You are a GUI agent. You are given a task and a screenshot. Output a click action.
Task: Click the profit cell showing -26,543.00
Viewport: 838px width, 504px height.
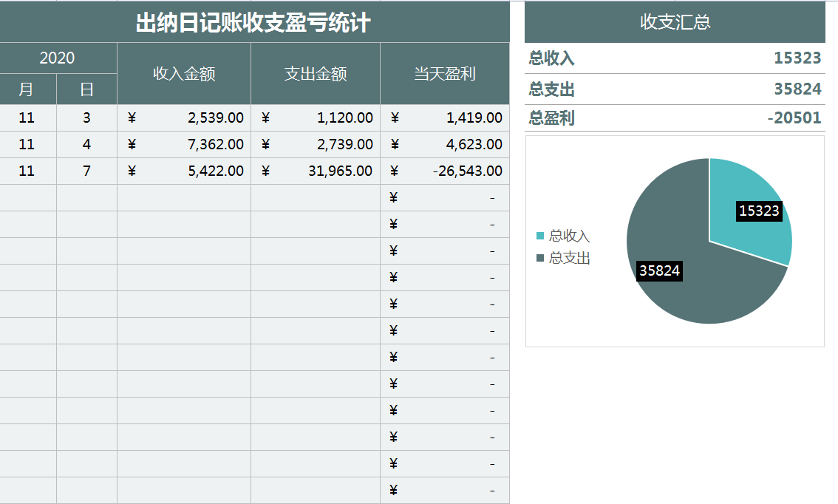click(x=445, y=171)
